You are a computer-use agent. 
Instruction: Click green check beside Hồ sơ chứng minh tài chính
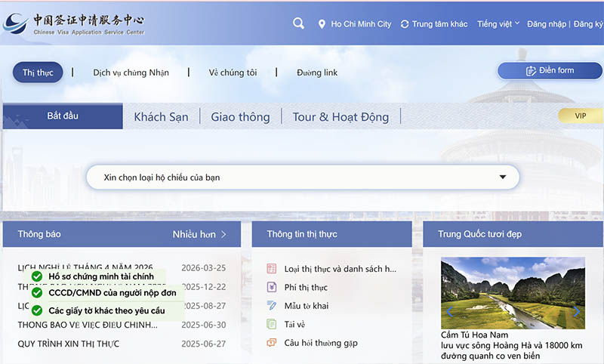[37, 276]
